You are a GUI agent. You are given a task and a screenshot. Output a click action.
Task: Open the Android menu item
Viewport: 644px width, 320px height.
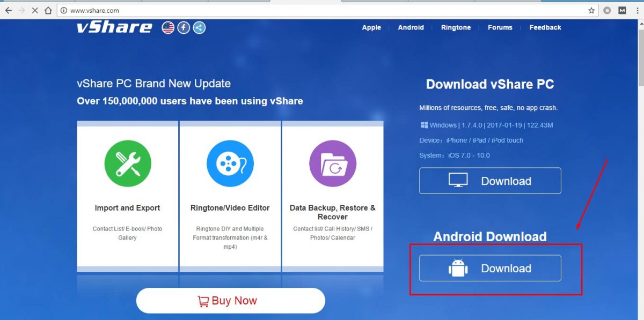[411, 27]
